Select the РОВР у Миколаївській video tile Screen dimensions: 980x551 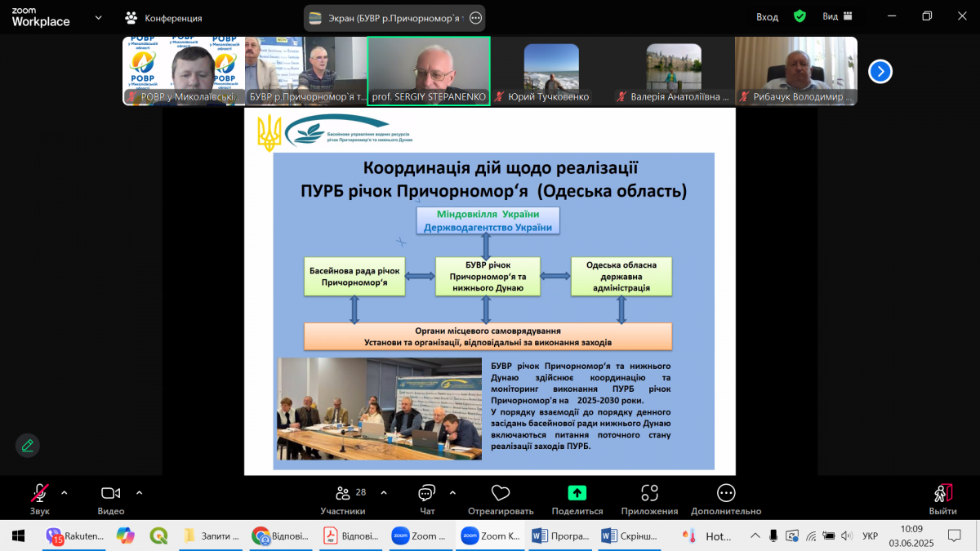pos(184,72)
